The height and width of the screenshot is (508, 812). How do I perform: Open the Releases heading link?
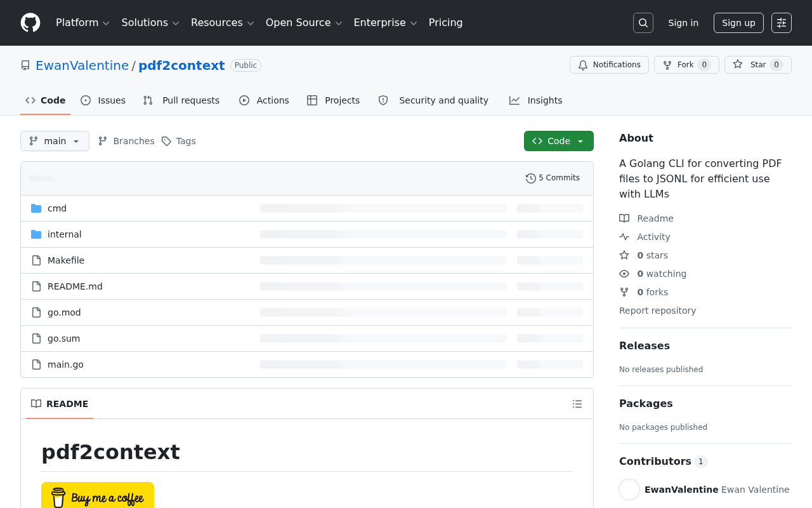645,345
